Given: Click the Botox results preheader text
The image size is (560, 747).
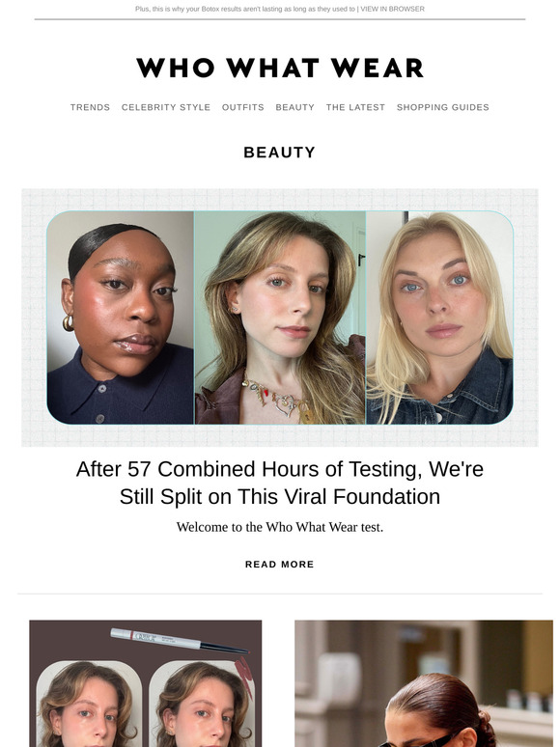Looking at the screenshot, I should click(245, 9).
